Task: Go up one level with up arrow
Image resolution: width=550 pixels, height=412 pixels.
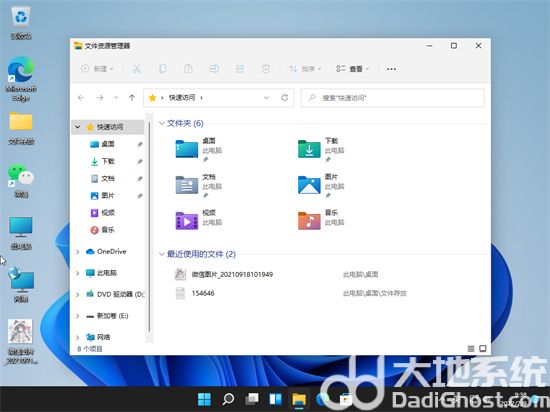Action: click(132, 98)
